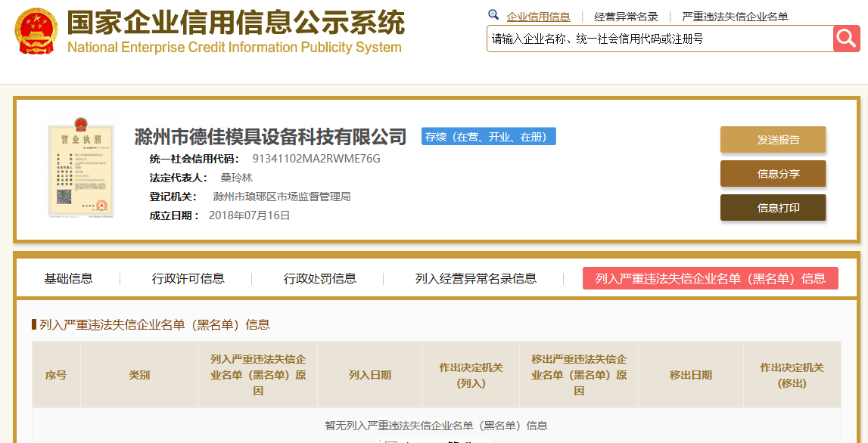Screen dimensions: 868x443
Task: Click the 移出日期 column header
Action: click(x=691, y=375)
